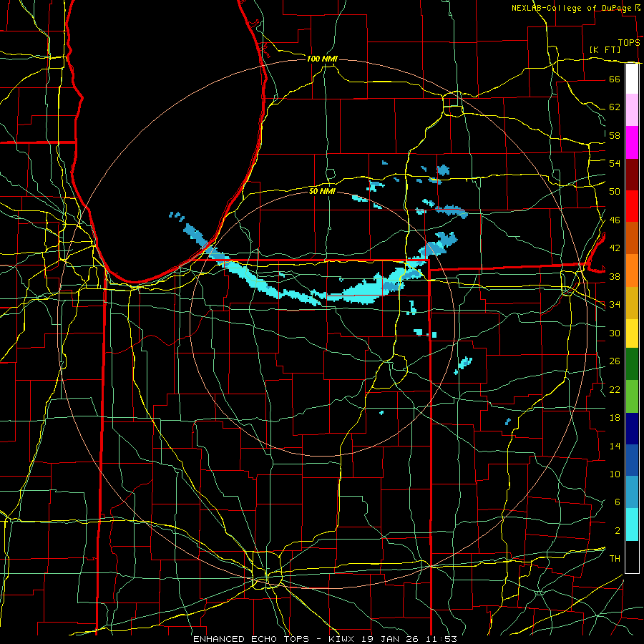Click the '10' legend value
644x644 pixels.
[615, 474]
